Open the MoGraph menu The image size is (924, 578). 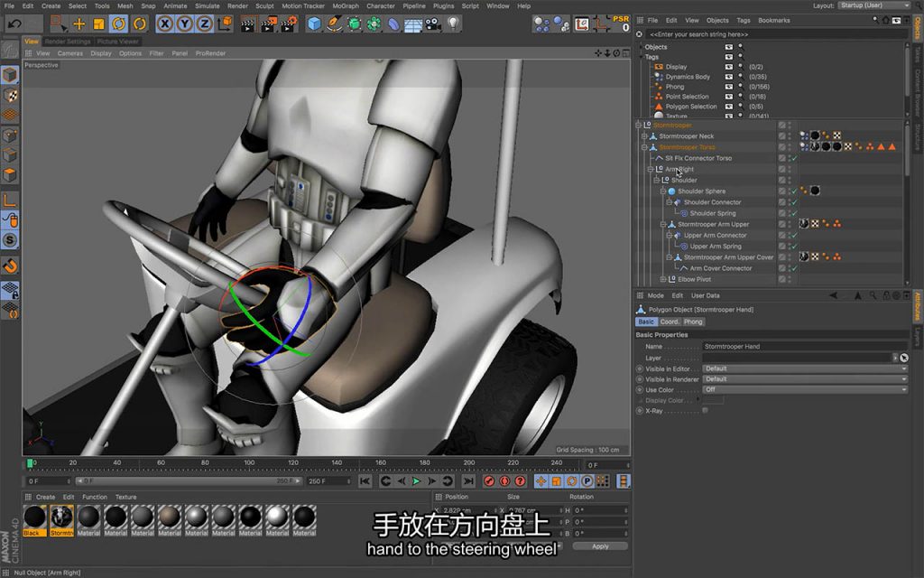tap(346, 6)
